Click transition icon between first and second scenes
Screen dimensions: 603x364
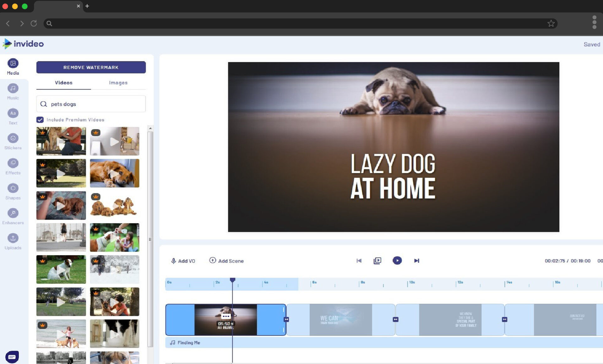tap(286, 319)
